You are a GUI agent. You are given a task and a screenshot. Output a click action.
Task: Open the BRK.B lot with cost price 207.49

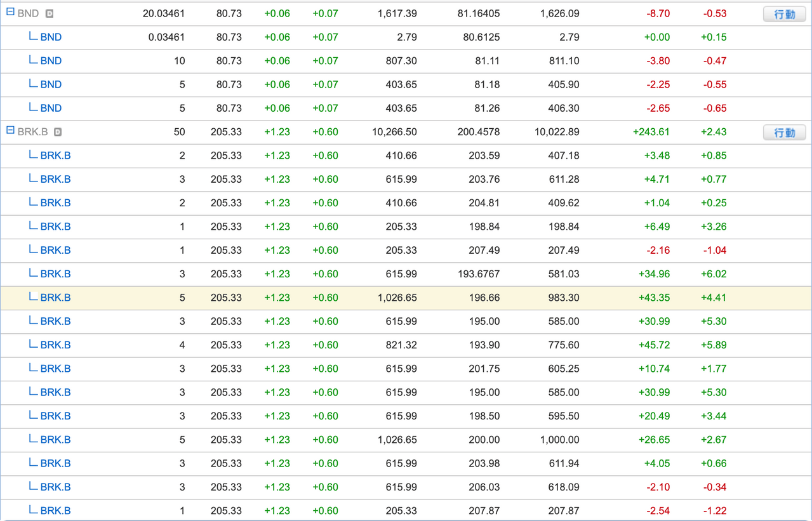(55, 250)
